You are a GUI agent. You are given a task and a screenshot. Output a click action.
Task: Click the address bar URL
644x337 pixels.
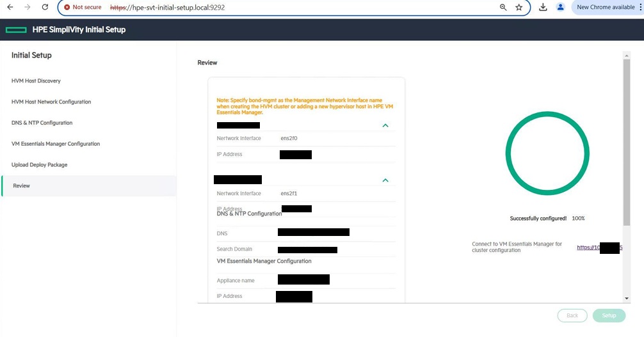168,8
